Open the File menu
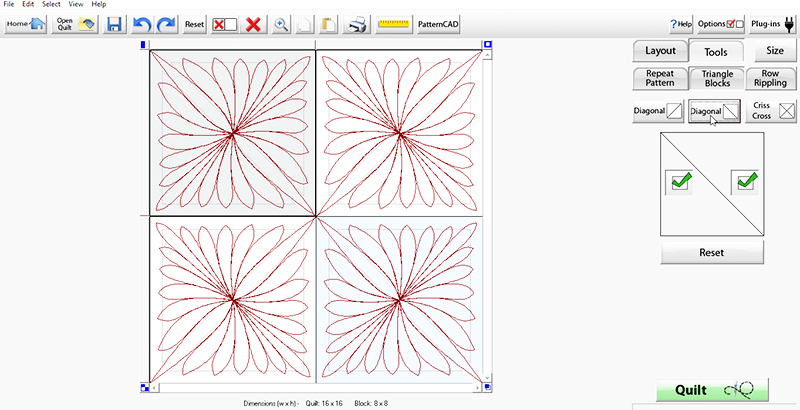 point(9,4)
